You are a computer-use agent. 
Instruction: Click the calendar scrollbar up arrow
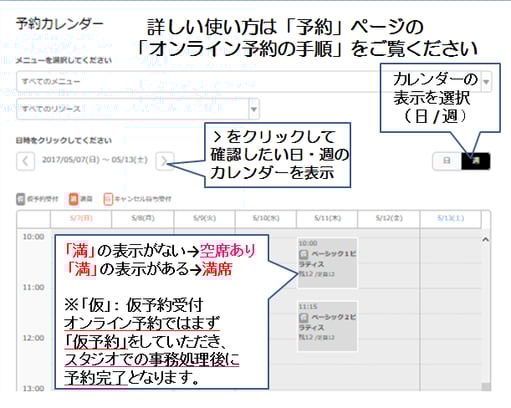[x=486, y=239]
